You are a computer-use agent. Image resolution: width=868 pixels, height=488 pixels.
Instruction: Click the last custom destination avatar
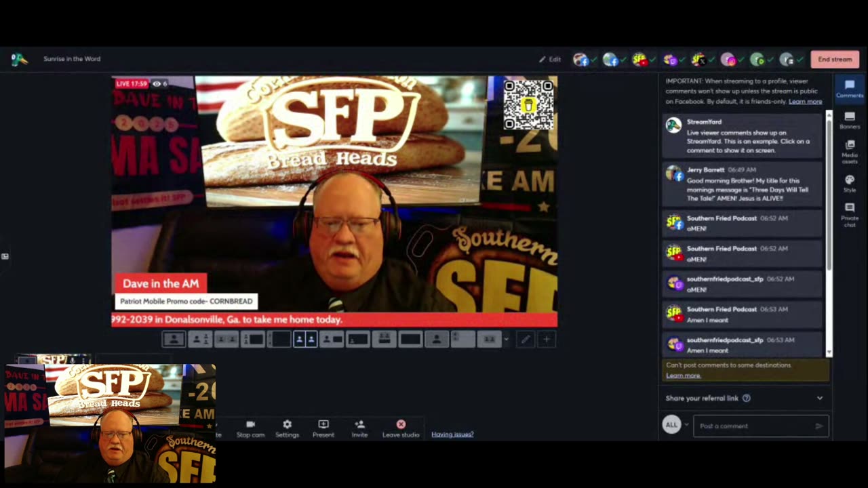click(x=787, y=60)
